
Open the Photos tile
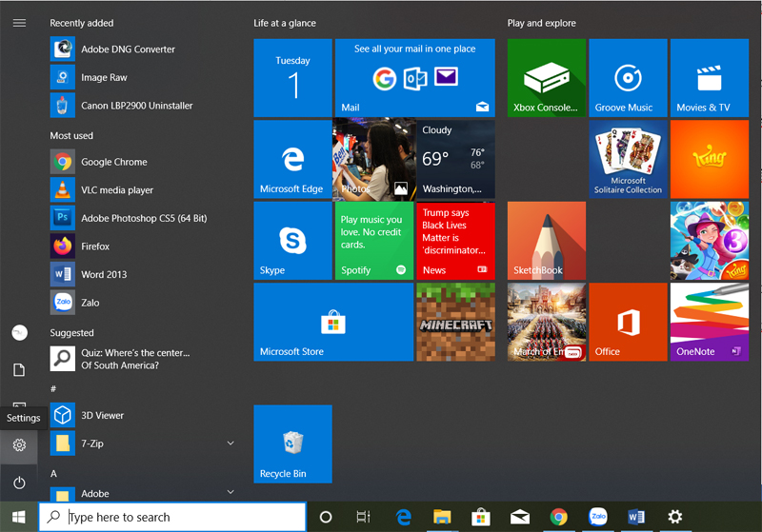[374, 159]
